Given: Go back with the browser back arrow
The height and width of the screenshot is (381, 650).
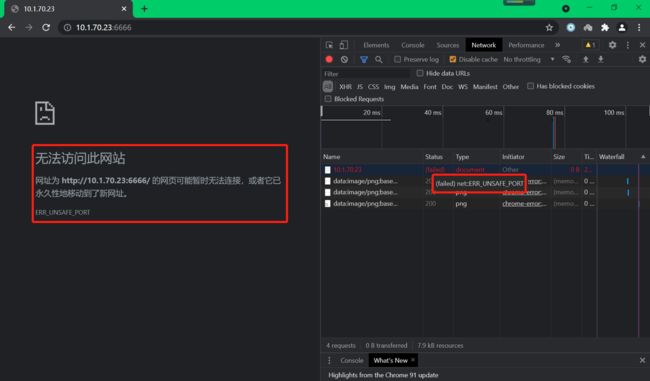Looking at the screenshot, I should (12, 27).
